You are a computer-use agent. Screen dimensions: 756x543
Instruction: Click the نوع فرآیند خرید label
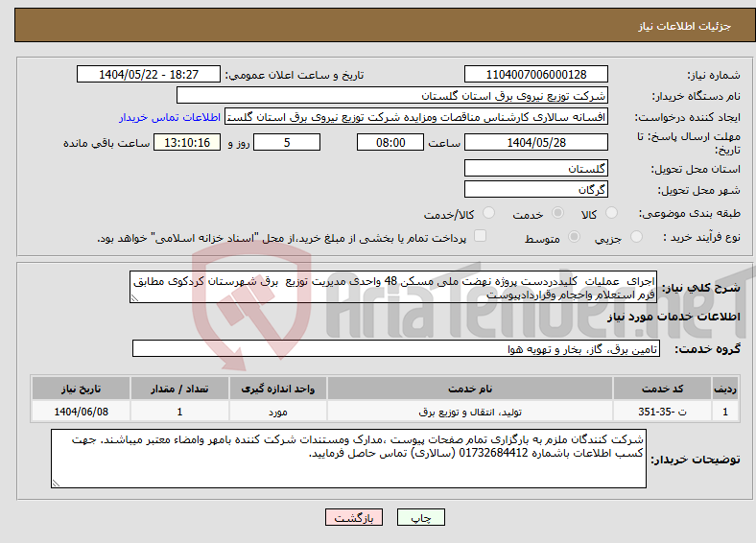[x=702, y=237]
